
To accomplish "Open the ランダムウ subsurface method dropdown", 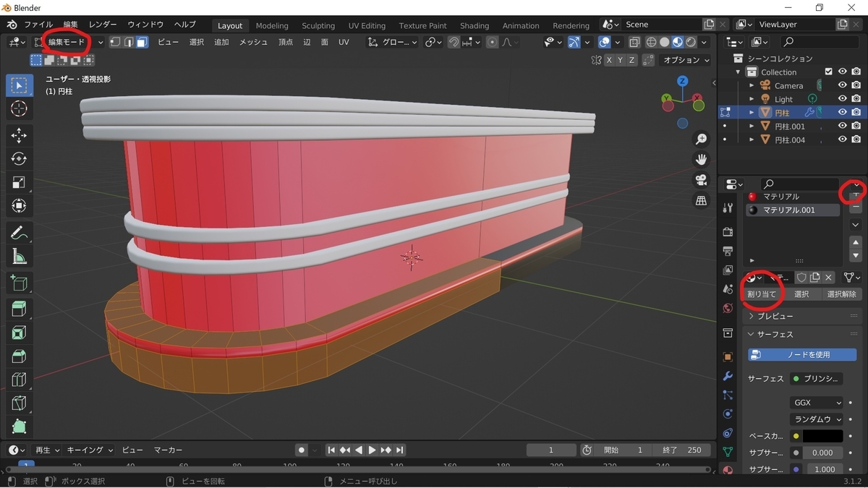I will 817,419.
